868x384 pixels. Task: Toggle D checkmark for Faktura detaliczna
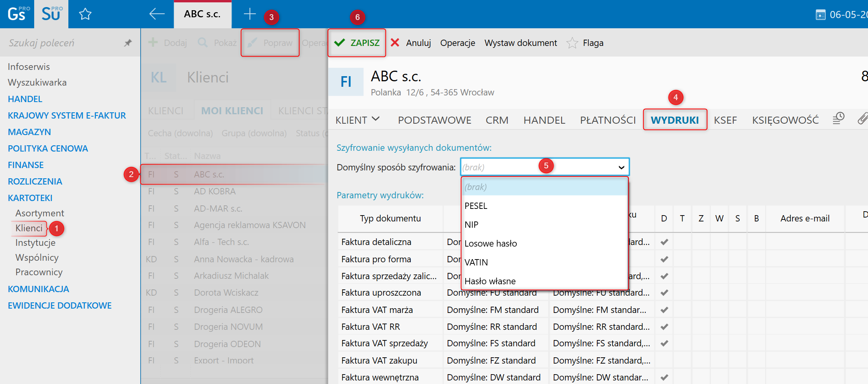(664, 242)
